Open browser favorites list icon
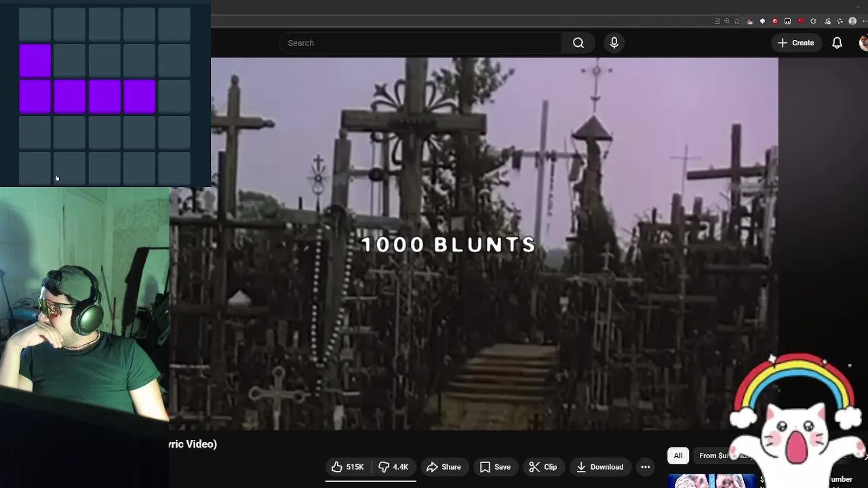 (x=840, y=21)
